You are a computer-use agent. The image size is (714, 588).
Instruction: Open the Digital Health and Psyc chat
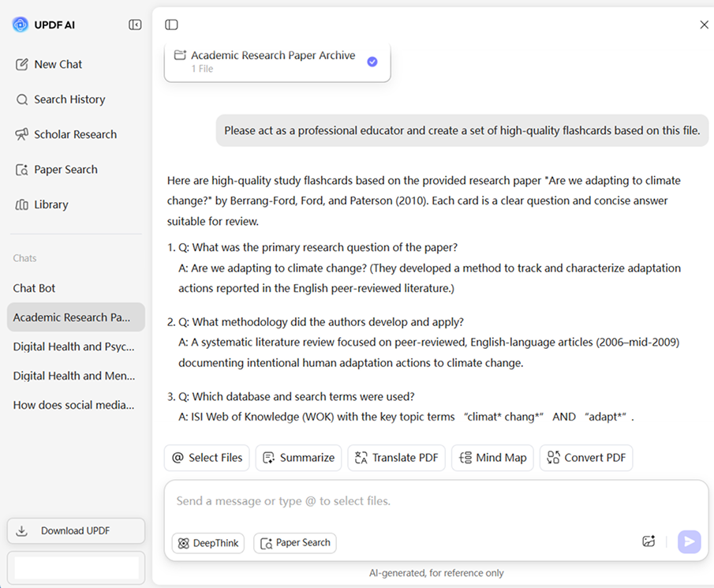tap(73, 346)
